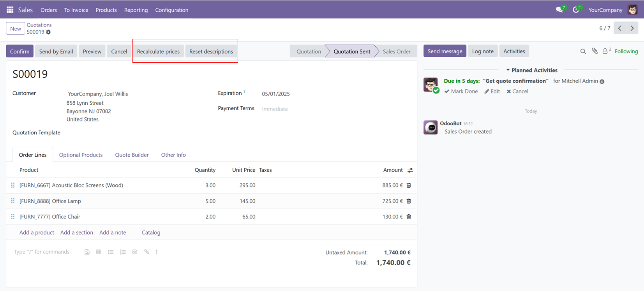Click the gear icon beside S00019
644x291 pixels.
click(x=48, y=32)
